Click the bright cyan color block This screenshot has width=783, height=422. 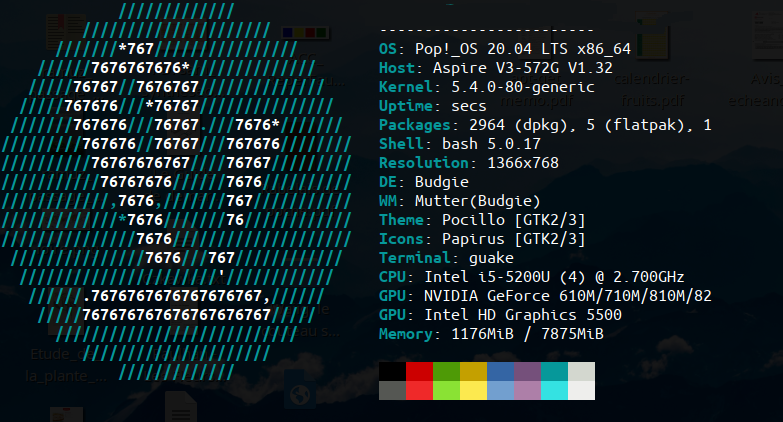click(x=554, y=390)
